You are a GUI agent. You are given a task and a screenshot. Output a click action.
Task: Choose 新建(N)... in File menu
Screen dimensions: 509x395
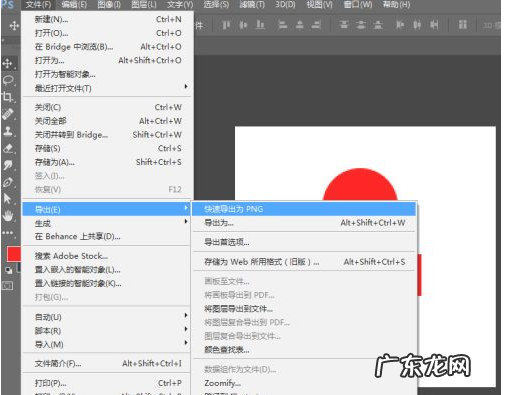click(108, 19)
